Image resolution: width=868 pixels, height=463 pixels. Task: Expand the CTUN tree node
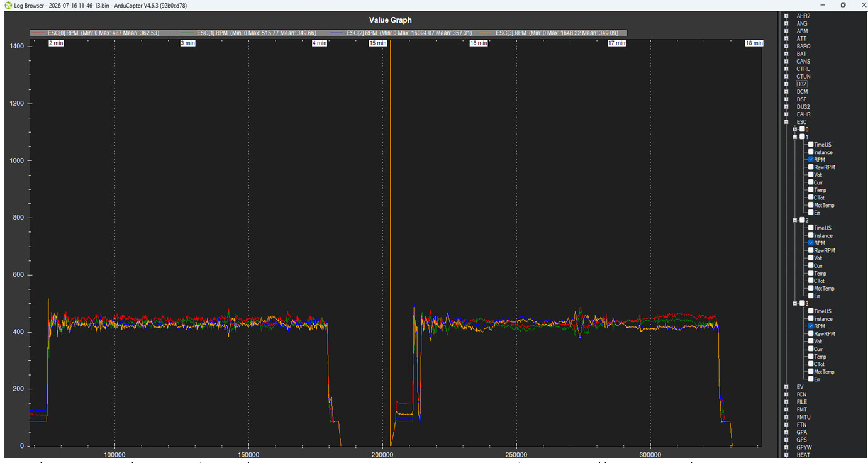coord(786,76)
